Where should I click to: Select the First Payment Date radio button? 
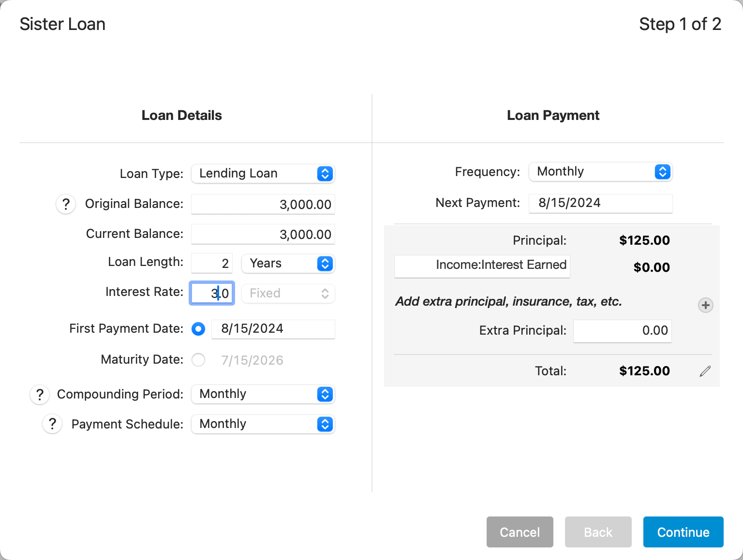(x=198, y=329)
